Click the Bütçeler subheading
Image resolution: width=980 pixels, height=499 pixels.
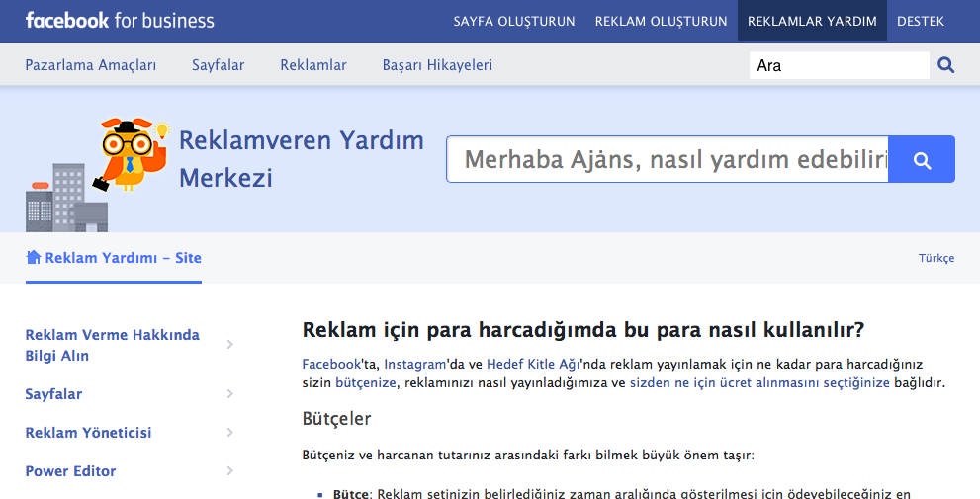click(336, 418)
